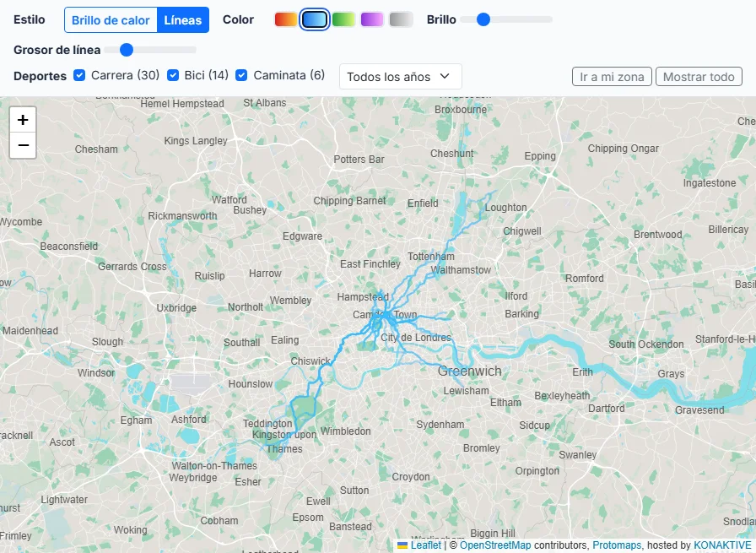Uncheck the Carrera (30) checkbox
This screenshot has width=756, height=553.
pyautogui.click(x=79, y=75)
